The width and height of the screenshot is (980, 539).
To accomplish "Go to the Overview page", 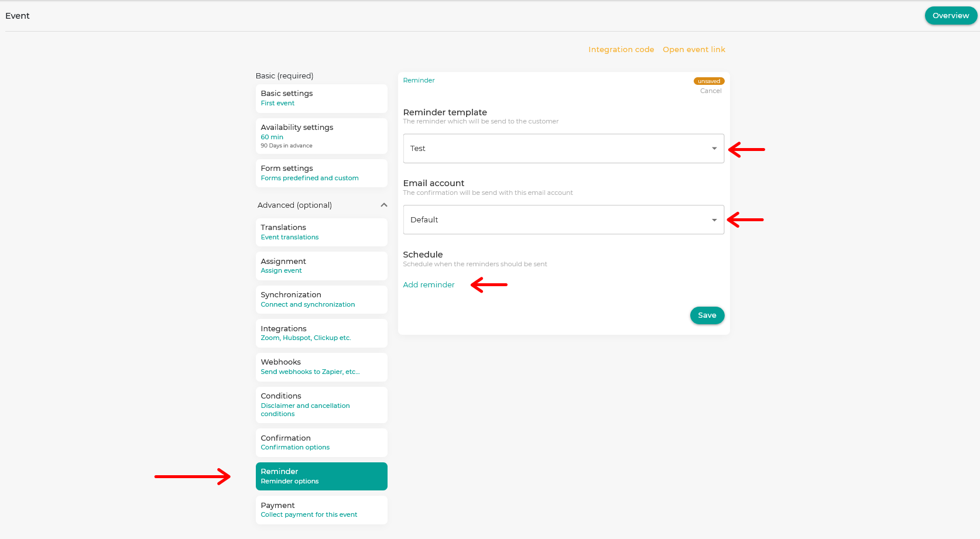I will [950, 16].
